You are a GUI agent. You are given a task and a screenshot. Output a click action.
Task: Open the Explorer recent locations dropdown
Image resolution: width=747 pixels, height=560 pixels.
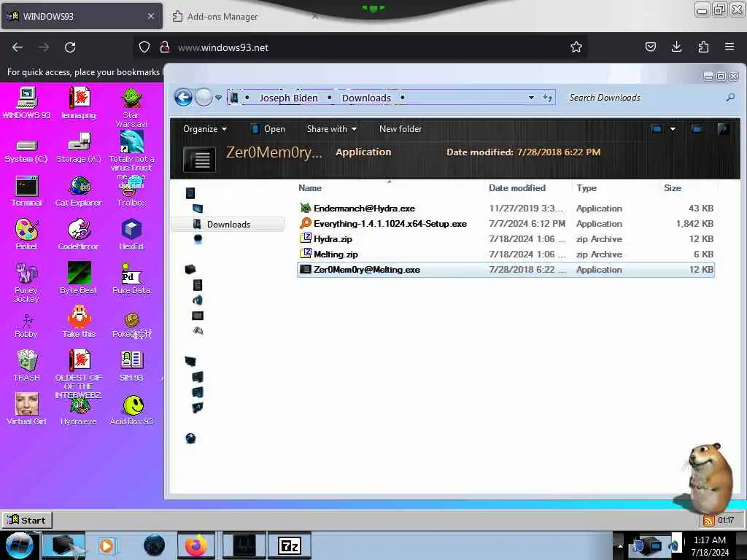[x=218, y=98]
